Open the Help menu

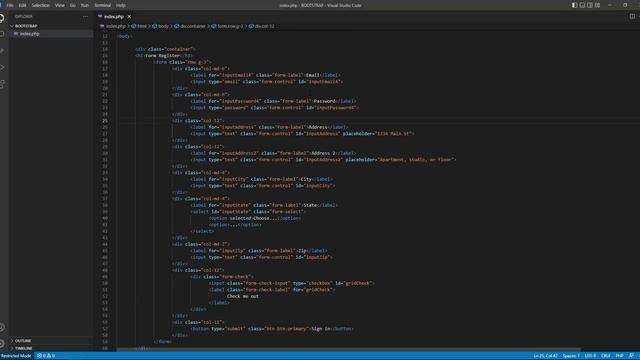tap(121, 5)
